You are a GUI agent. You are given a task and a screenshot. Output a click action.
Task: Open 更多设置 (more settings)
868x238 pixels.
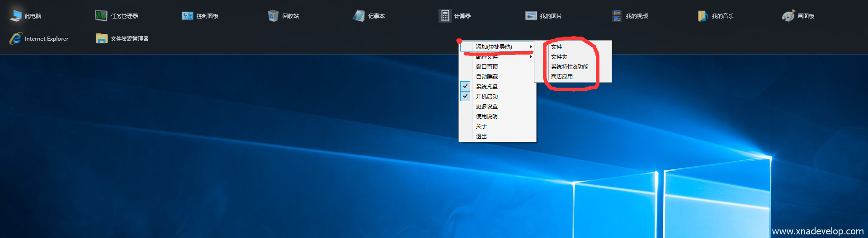[486, 106]
